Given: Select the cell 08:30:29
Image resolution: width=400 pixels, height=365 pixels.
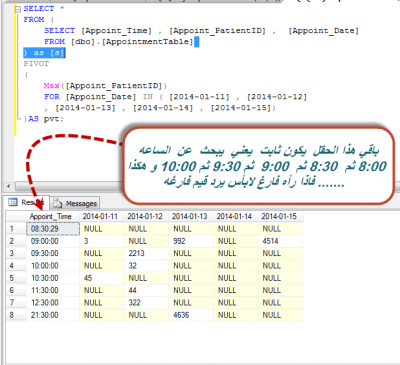Looking at the screenshot, I should click(53, 229).
